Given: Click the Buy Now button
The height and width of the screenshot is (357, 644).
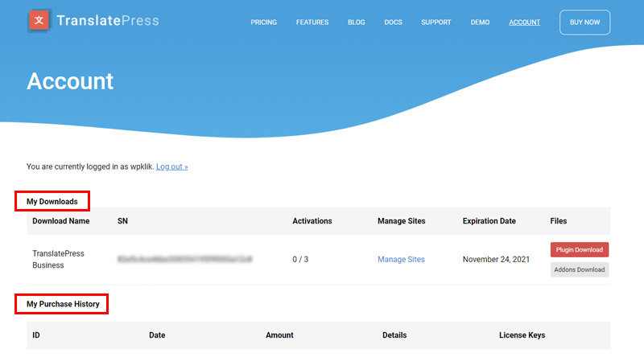Looking at the screenshot, I should point(584,23).
